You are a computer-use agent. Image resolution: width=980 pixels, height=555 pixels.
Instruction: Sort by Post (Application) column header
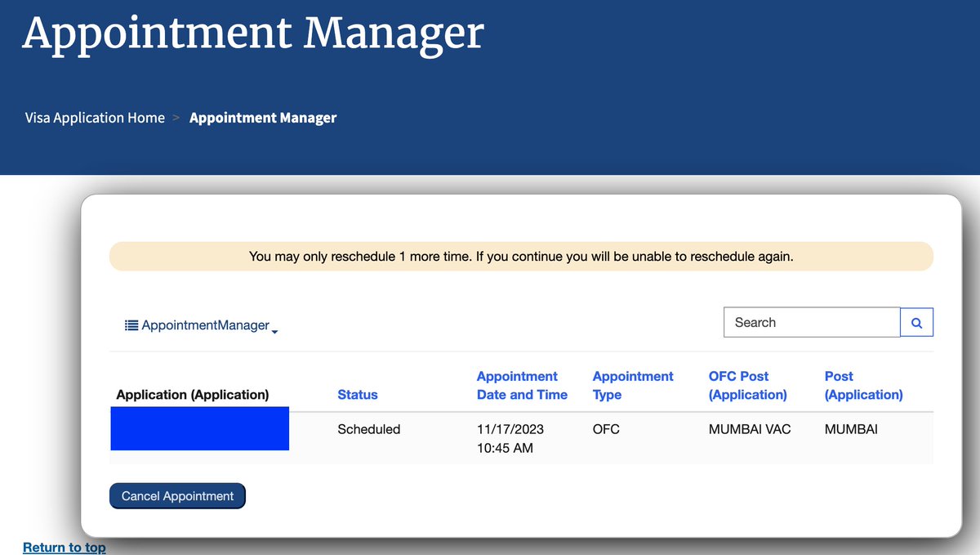tap(864, 385)
